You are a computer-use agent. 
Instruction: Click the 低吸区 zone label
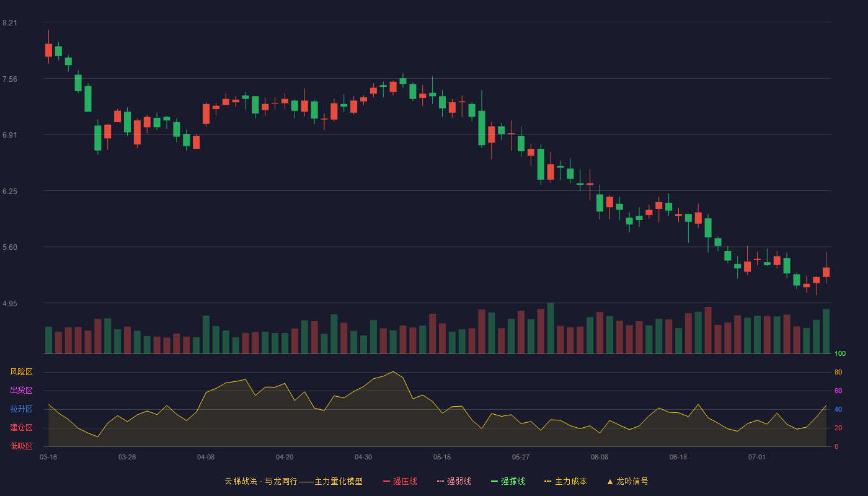(x=21, y=446)
